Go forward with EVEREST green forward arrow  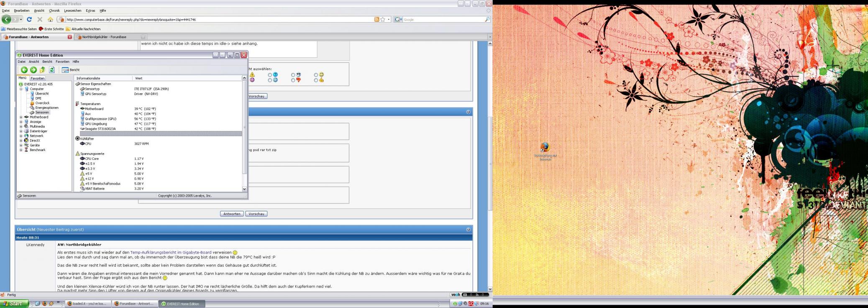click(x=33, y=70)
